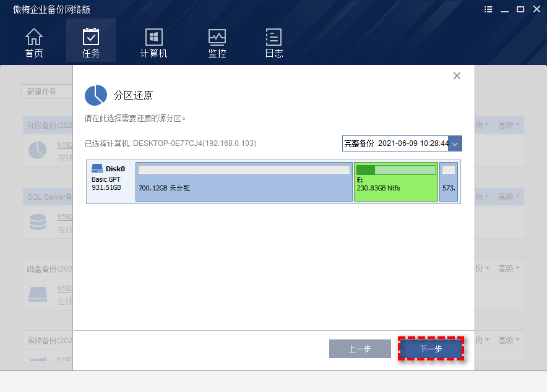Click the 上一步 button
The image size is (547, 392).
point(360,349)
